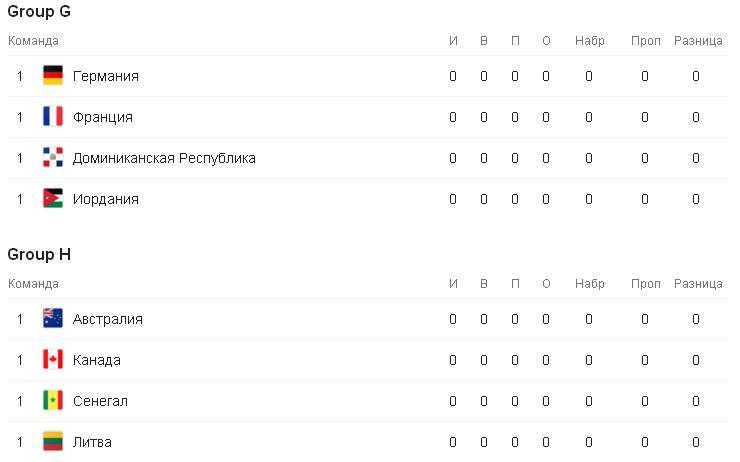
Task: Open the Литва team link
Action: pos(92,442)
